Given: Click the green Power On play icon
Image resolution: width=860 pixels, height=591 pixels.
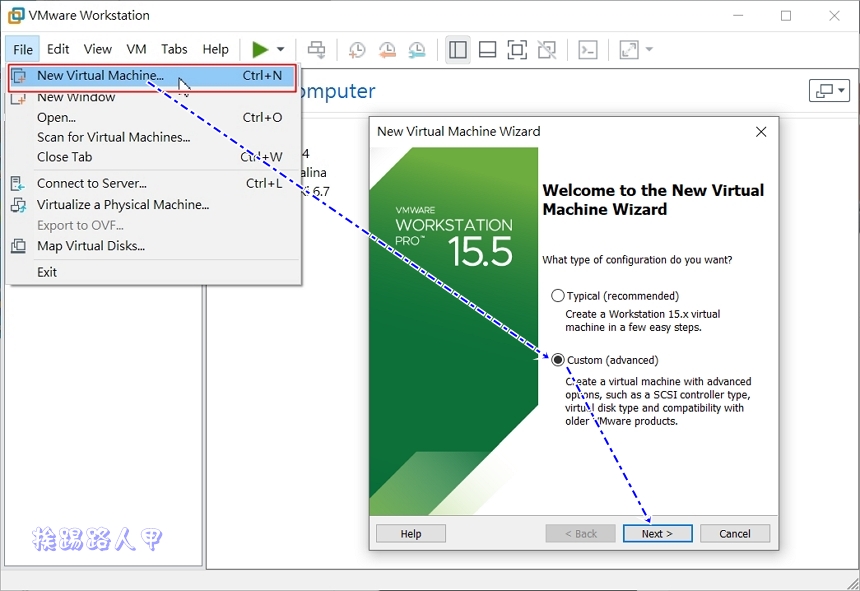Looking at the screenshot, I should [x=260, y=49].
